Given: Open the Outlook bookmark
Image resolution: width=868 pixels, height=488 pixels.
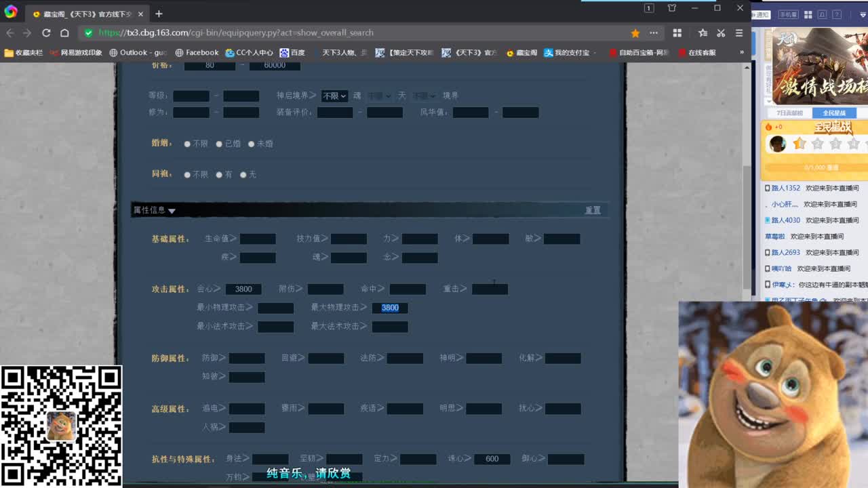Looking at the screenshot, I should coord(138,52).
